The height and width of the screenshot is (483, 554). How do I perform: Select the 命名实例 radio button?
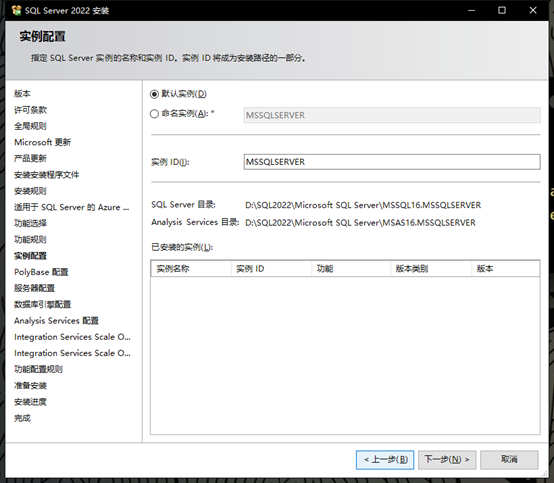154,114
